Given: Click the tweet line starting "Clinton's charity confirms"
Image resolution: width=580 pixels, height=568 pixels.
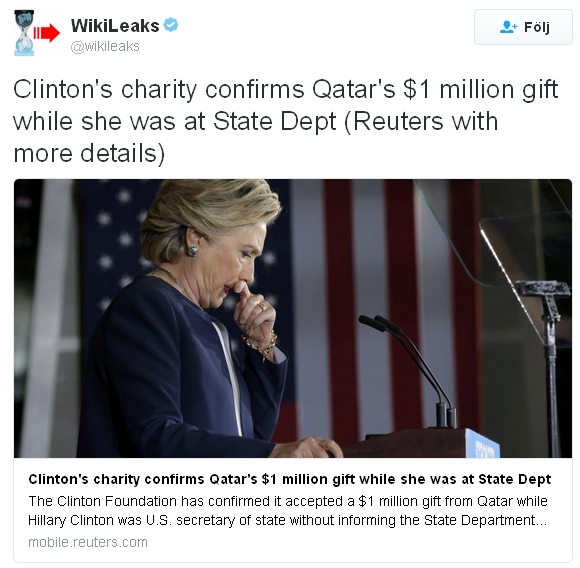Looking at the screenshot, I should [286, 90].
